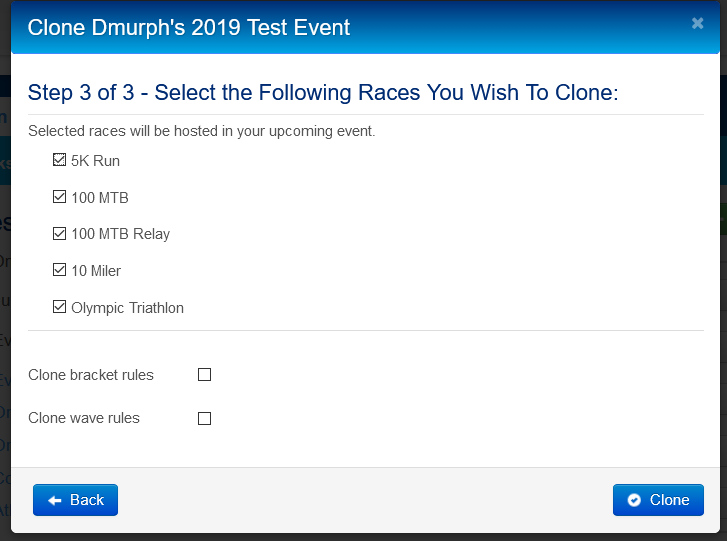Click the Step 3 of 3 heading
Viewport: 727px width, 541px height.
pyautogui.click(x=323, y=92)
